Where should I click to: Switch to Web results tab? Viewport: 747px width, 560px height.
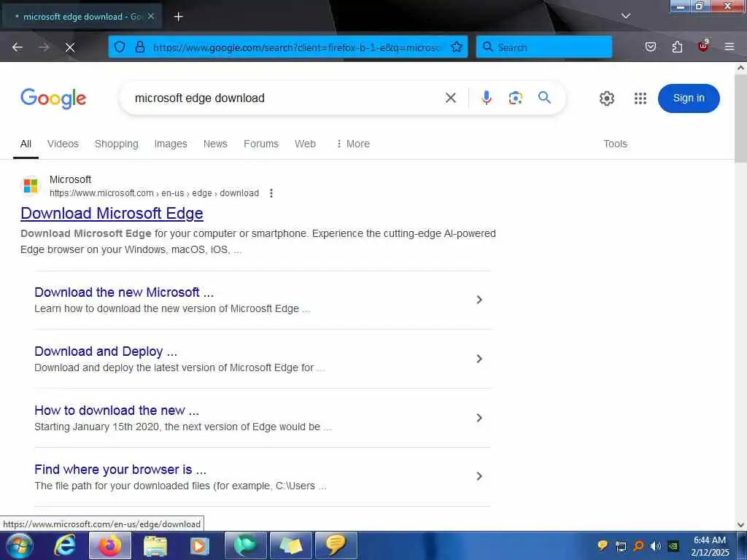point(305,144)
